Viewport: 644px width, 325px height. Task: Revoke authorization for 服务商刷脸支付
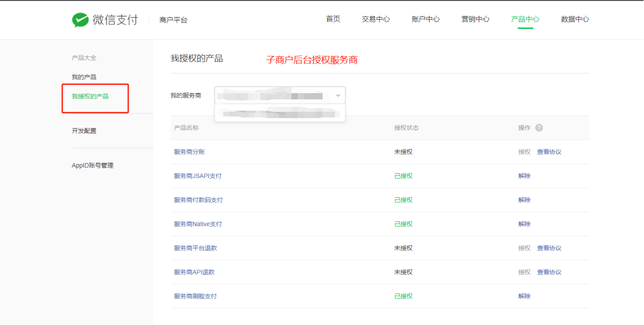524,297
